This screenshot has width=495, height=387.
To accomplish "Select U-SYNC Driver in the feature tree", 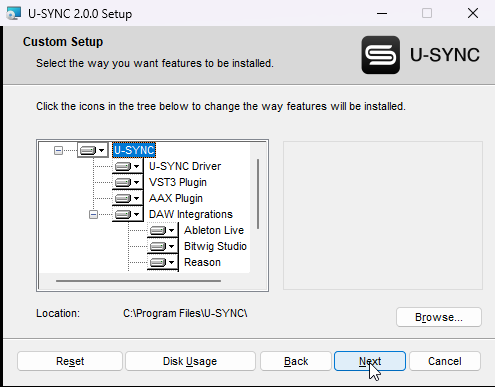I will [185, 166].
